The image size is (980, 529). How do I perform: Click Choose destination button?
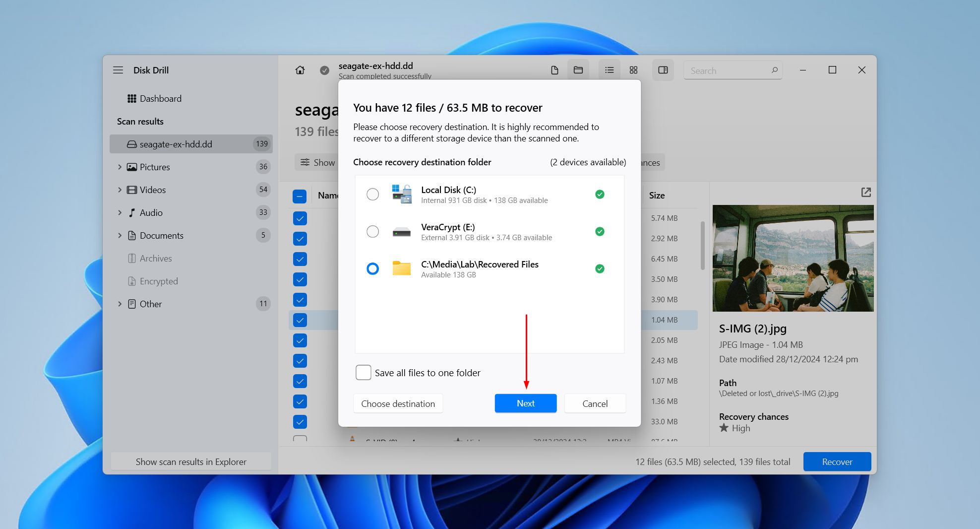398,403
